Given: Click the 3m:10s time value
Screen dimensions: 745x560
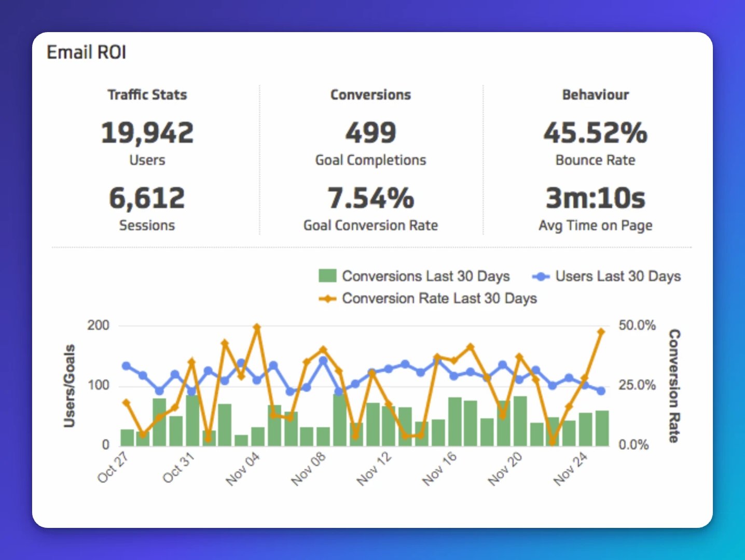Looking at the screenshot, I should click(596, 198).
